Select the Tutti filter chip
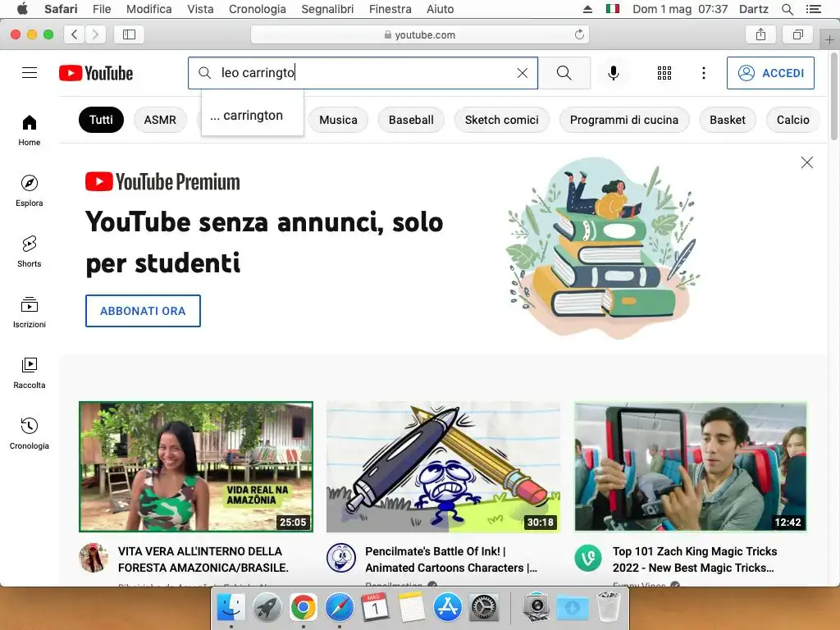 pos(101,120)
